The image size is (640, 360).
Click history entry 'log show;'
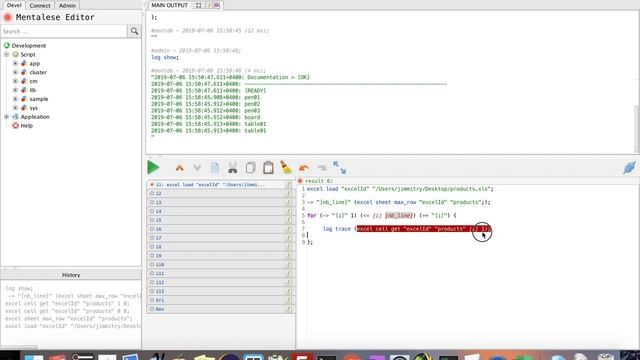point(19,288)
